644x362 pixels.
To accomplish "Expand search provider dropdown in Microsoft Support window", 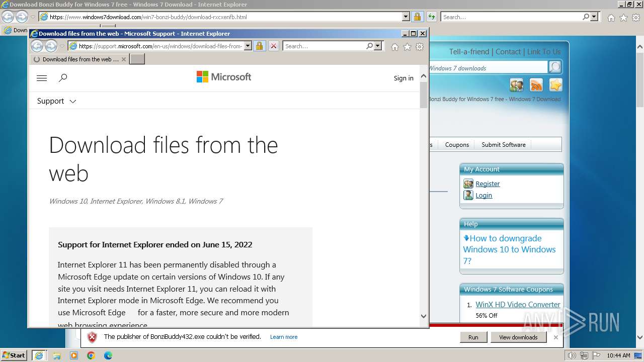I will 378,46.
